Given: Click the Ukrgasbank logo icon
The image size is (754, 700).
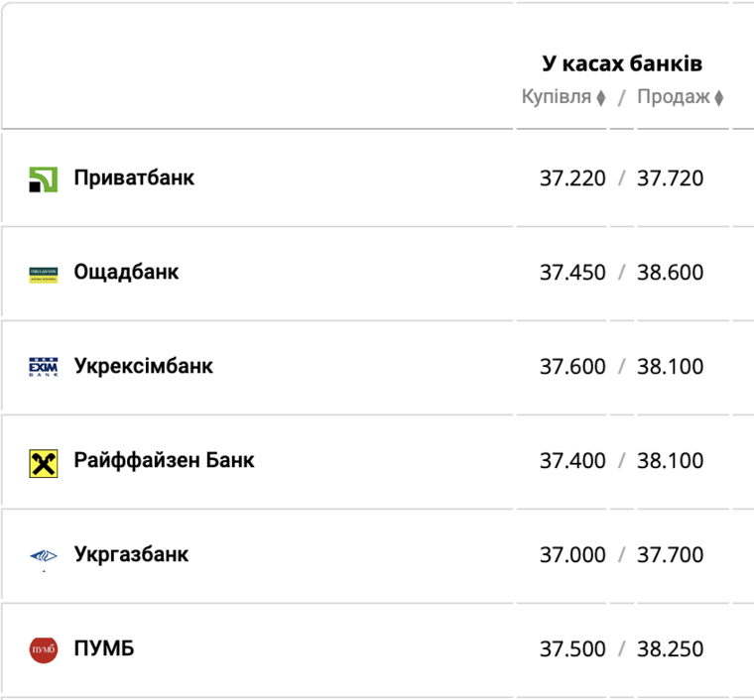Looking at the screenshot, I should coord(44,556).
